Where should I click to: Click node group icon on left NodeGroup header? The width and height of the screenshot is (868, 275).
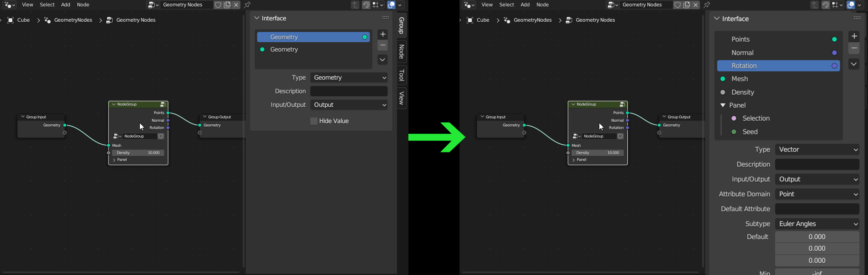[163, 104]
